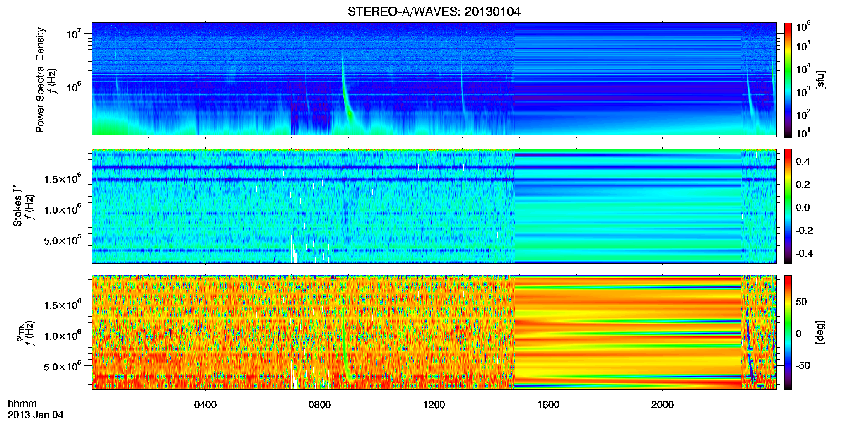Click the 1.5×10^6 tick in Stokes V panel
Screen dimensions: 868x447
[x=62, y=179]
